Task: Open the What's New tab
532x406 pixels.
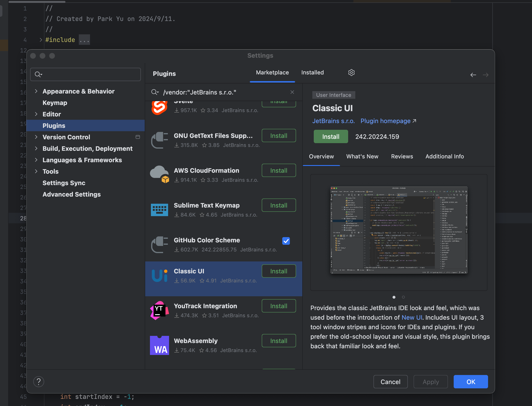Action: coord(362,156)
